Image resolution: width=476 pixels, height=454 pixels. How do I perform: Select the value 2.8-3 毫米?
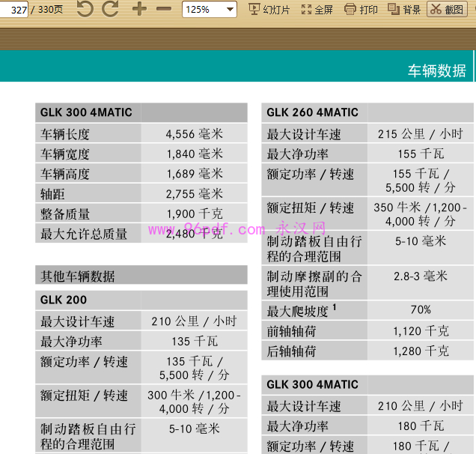[421, 276]
